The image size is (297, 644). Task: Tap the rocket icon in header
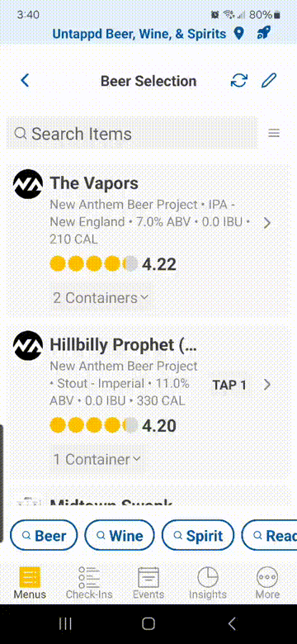pyautogui.click(x=263, y=34)
